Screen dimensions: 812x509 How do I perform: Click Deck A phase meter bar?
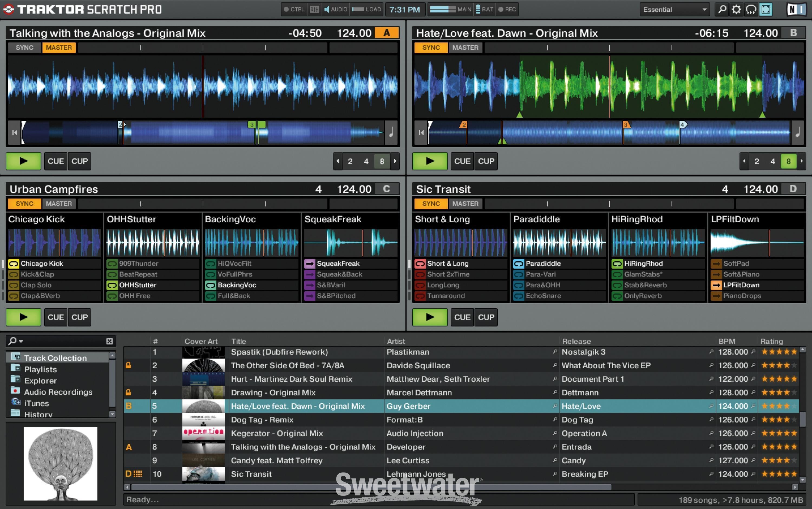pos(202,48)
